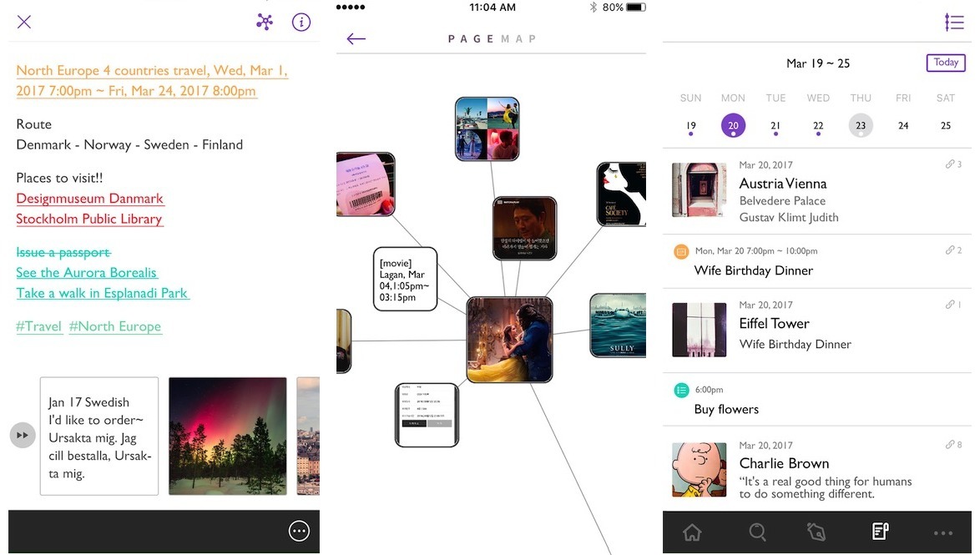Open the pink receipt photo node
The image size is (980, 555).
click(x=366, y=184)
